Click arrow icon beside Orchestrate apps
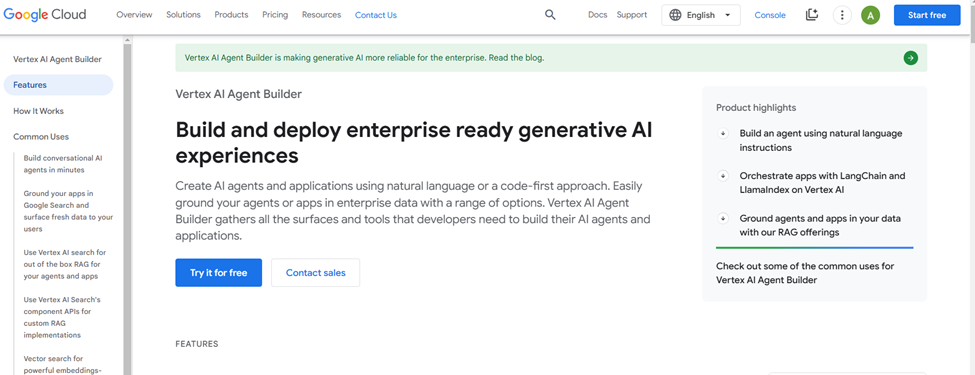Screen dimensions: 975x375 723,176
